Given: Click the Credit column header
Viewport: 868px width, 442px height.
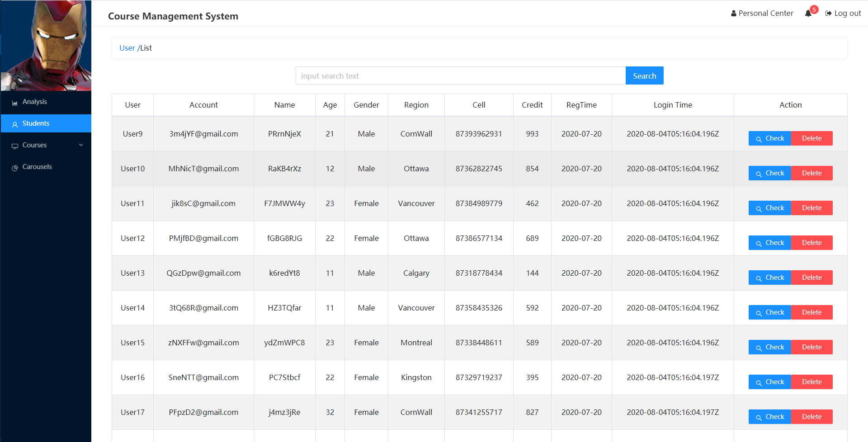Looking at the screenshot, I should [x=532, y=105].
